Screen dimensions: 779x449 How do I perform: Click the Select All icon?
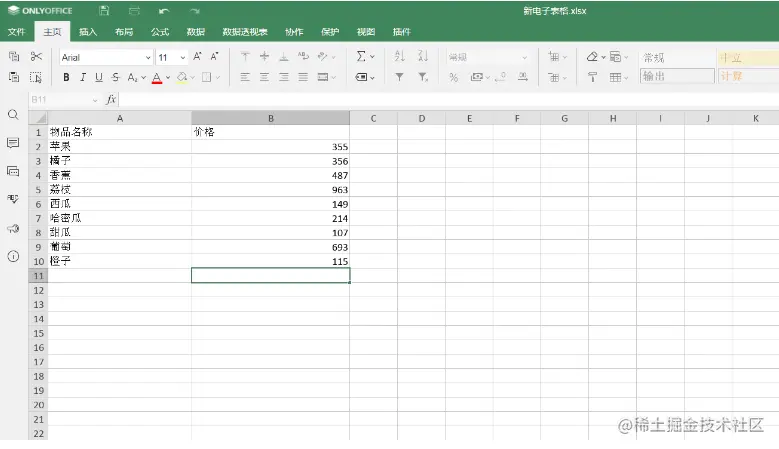pos(36,77)
